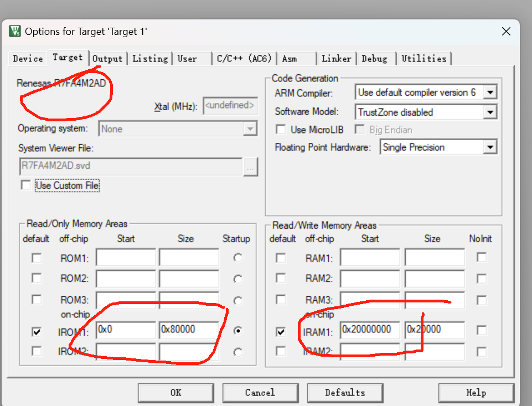Select the ROM1 Startup radio button

pyautogui.click(x=238, y=258)
